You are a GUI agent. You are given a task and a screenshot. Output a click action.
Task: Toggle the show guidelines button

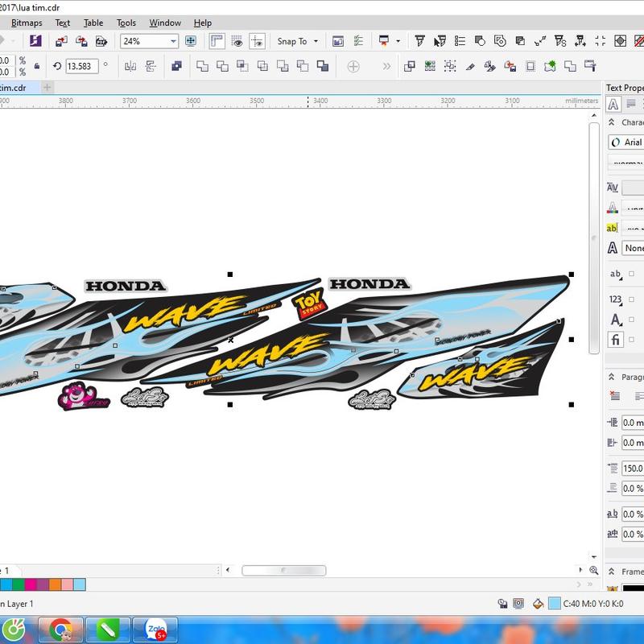[257, 41]
